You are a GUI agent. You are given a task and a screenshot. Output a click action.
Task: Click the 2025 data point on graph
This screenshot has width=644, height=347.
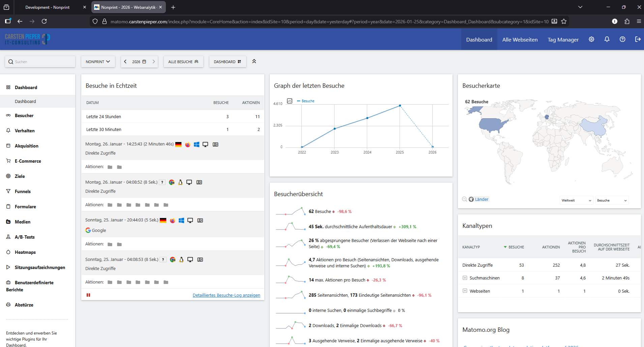400,106
